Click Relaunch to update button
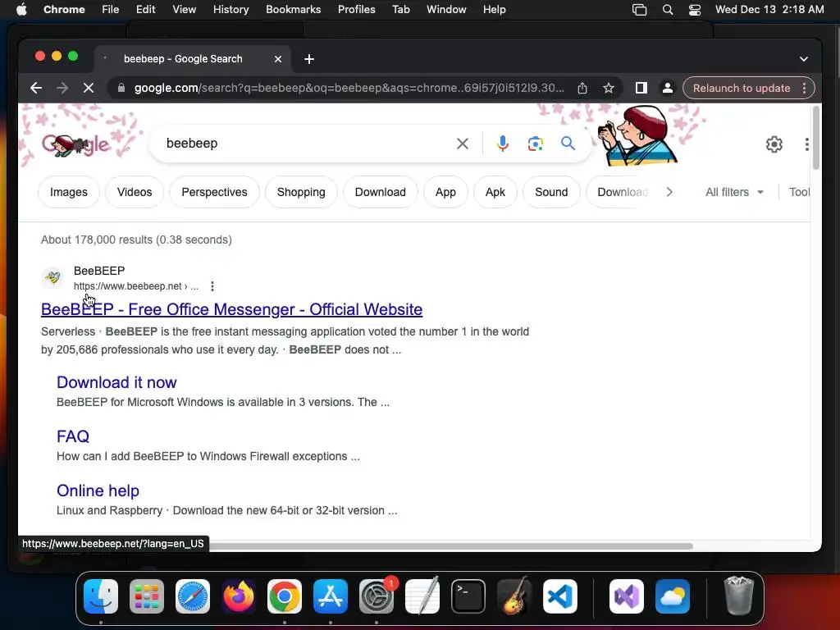 coord(741,89)
